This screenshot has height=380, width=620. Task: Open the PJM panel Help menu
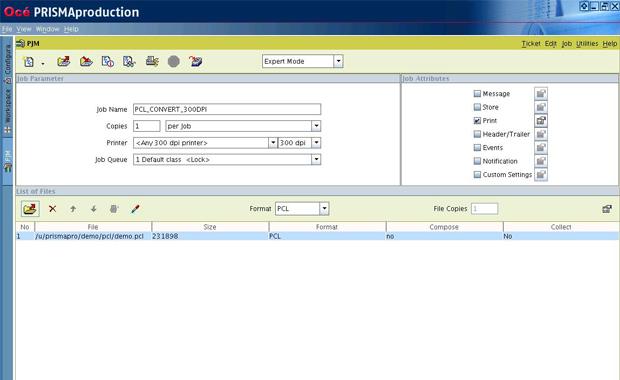coord(609,43)
